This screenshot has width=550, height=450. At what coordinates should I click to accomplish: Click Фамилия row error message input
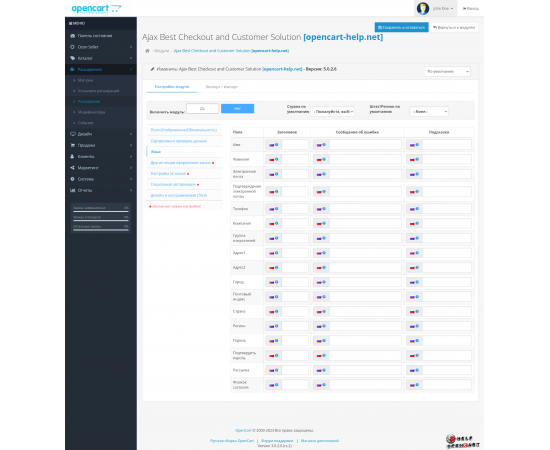pos(365,159)
